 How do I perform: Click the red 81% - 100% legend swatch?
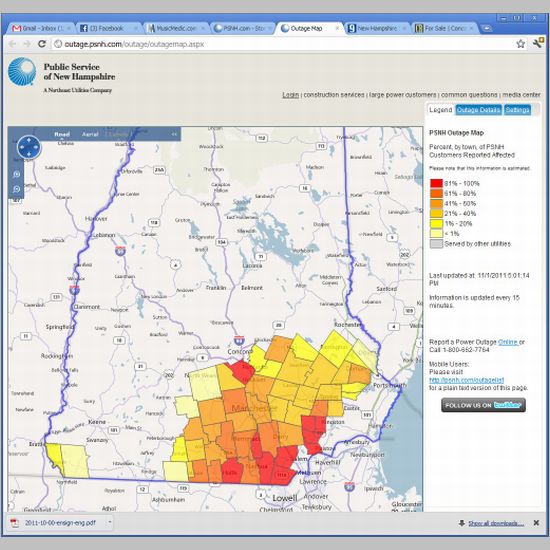coord(436,183)
